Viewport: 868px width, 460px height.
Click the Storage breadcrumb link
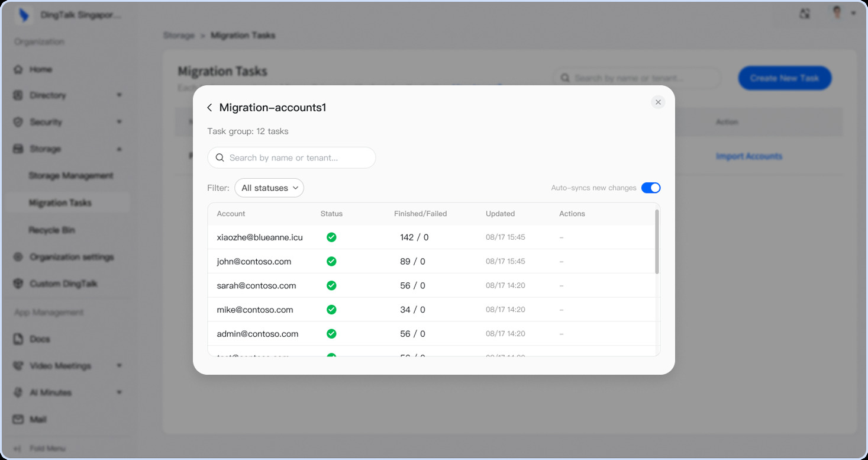click(x=179, y=36)
